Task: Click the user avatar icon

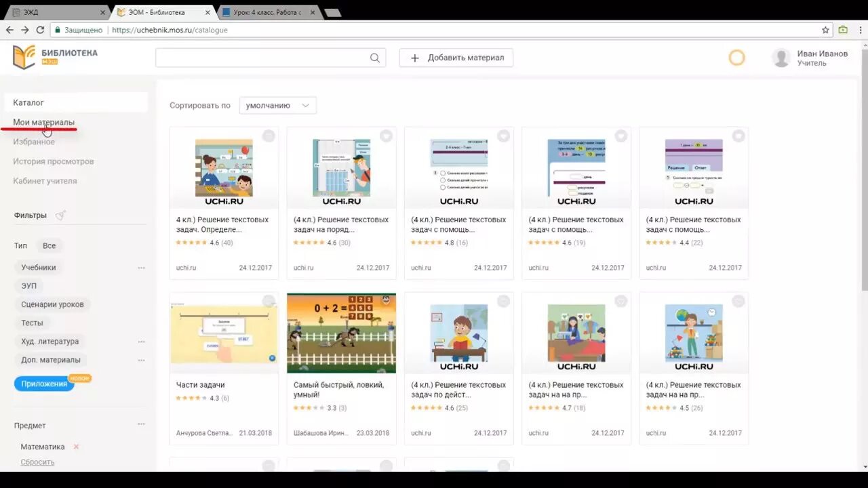Action: coord(781,58)
